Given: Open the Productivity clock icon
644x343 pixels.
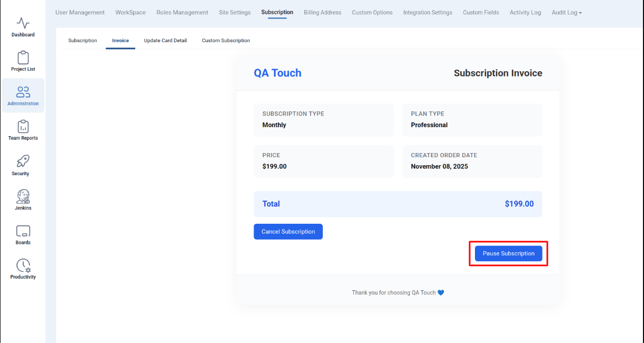Looking at the screenshot, I should [23, 265].
